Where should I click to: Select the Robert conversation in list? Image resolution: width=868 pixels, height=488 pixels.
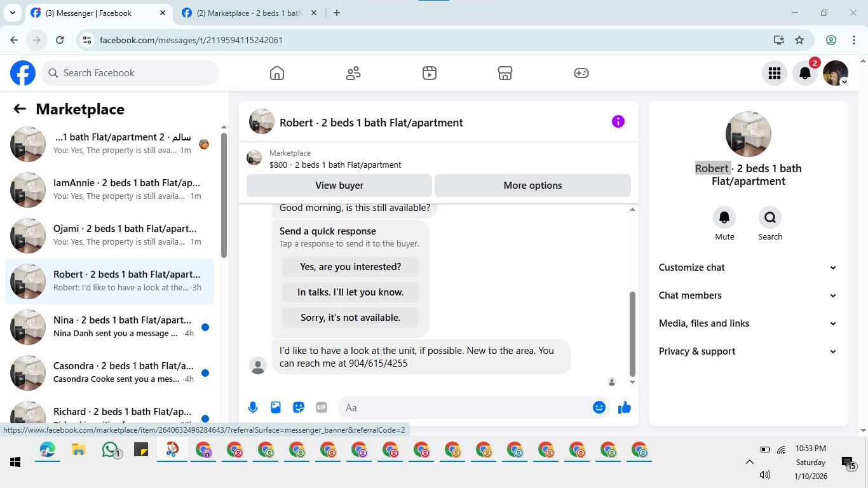109,281
